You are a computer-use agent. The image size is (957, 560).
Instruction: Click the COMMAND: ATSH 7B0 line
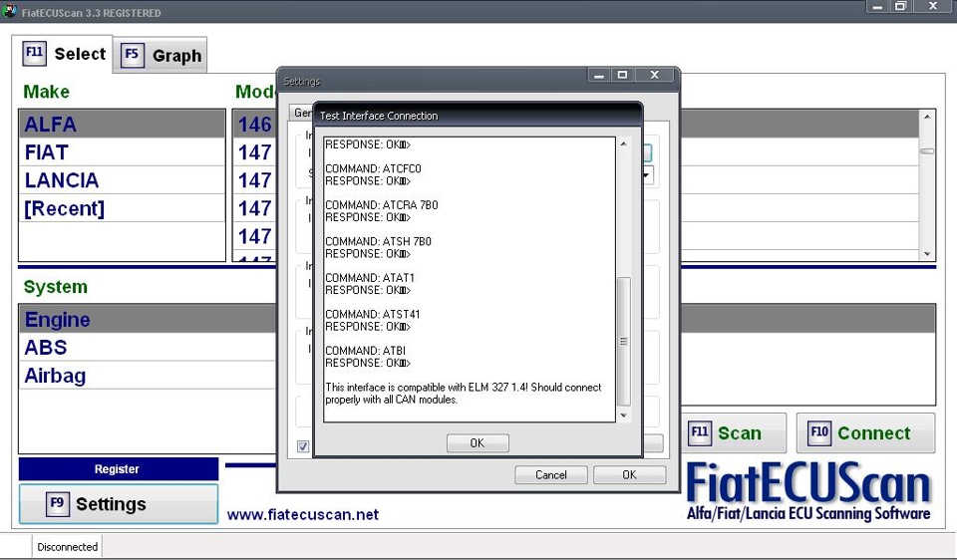[x=379, y=241]
